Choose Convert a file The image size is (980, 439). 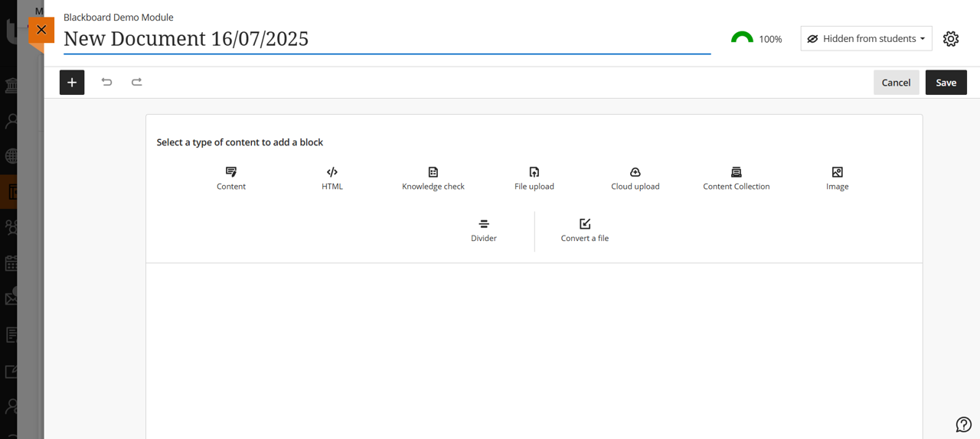pyautogui.click(x=585, y=231)
